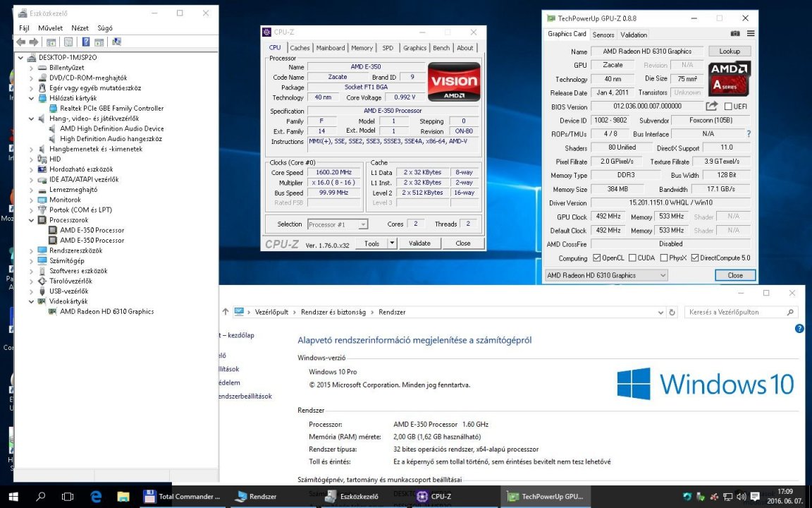The image size is (812, 508).
Task: Open taskbar search magnifier
Action: click(40, 497)
